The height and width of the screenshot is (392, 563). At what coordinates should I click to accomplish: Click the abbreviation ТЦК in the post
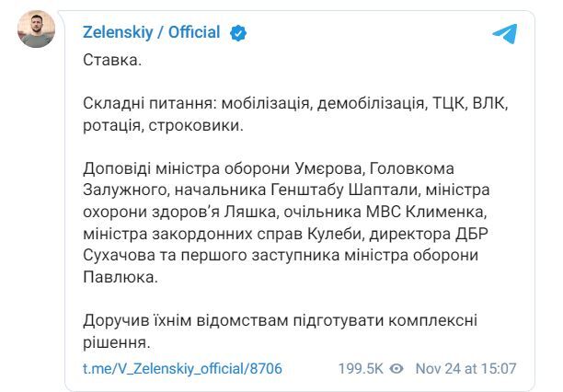pos(447,103)
